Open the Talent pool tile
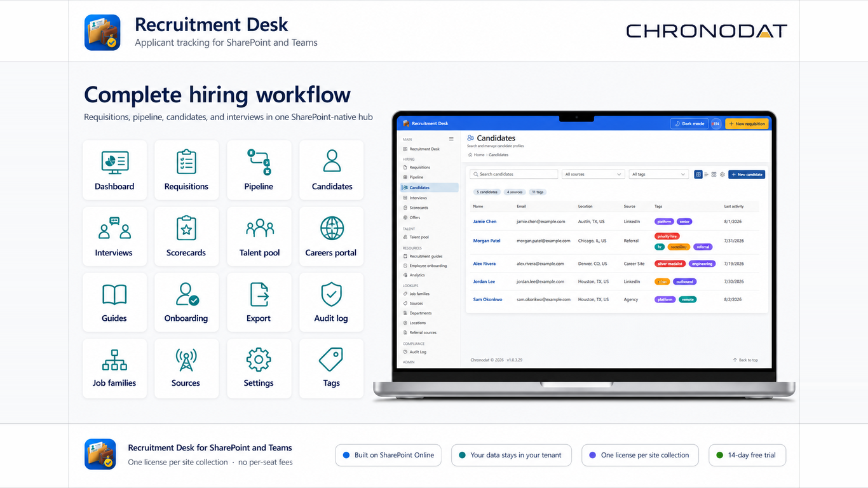Image resolution: width=868 pixels, height=488 pixels. point(259,236)
